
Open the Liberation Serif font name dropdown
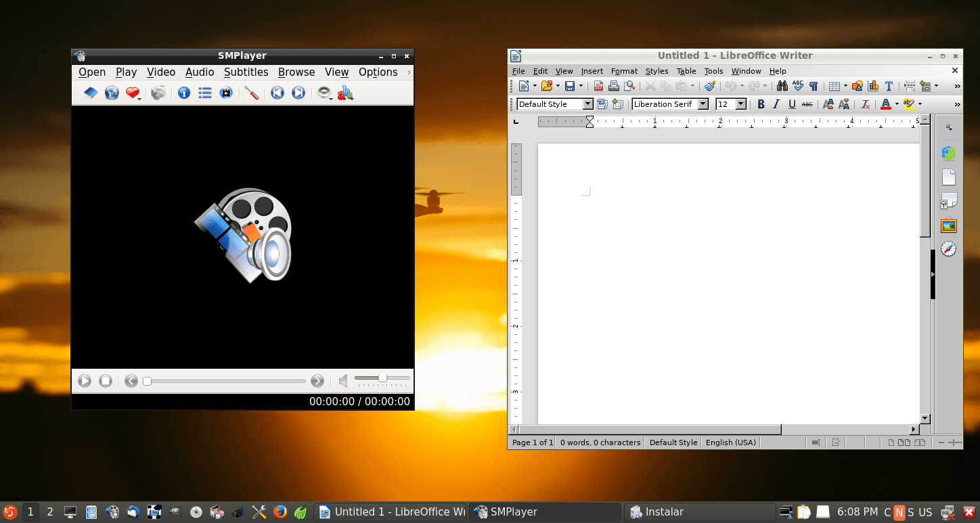pos(703,104)
